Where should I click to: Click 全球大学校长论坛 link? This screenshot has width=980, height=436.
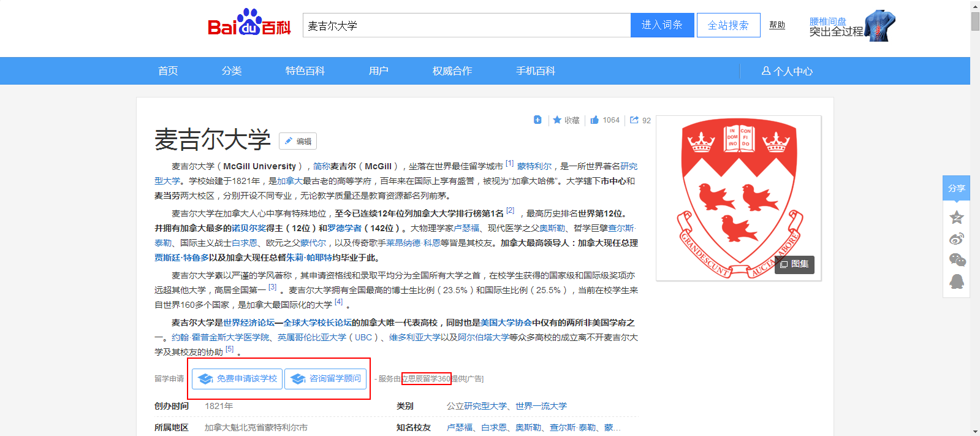click(x=317, y=323)
